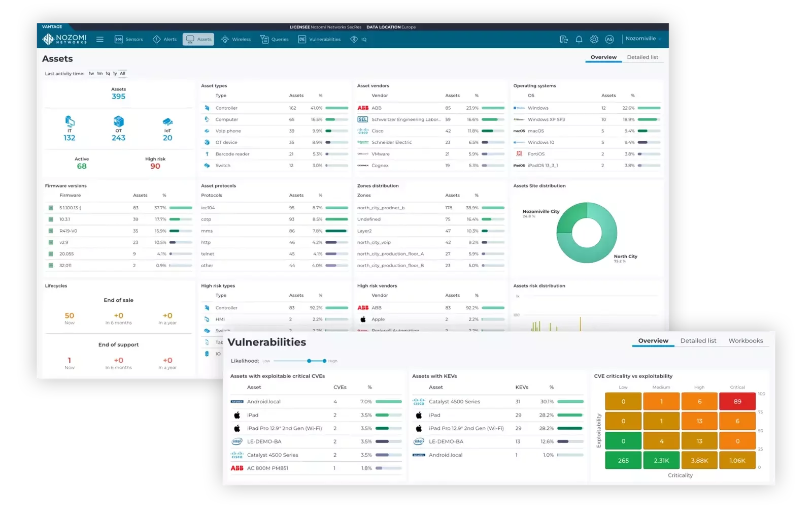
Task: Select the red heatmap cell showing 89
Action: click(x=737, y=401)
